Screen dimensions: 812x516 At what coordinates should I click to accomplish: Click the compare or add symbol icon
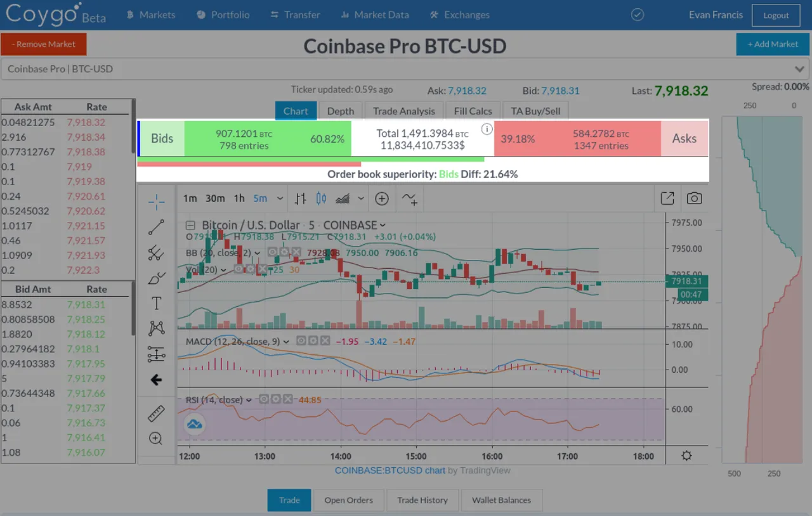382,198
